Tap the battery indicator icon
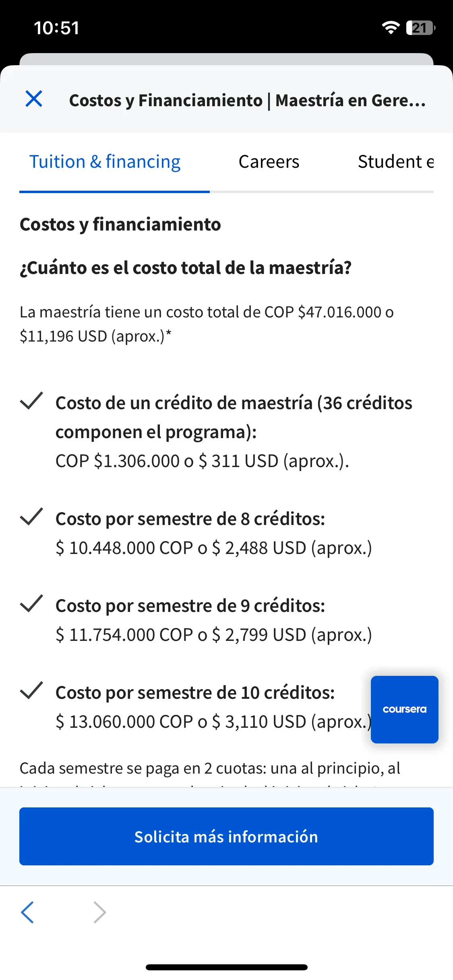 421,28
